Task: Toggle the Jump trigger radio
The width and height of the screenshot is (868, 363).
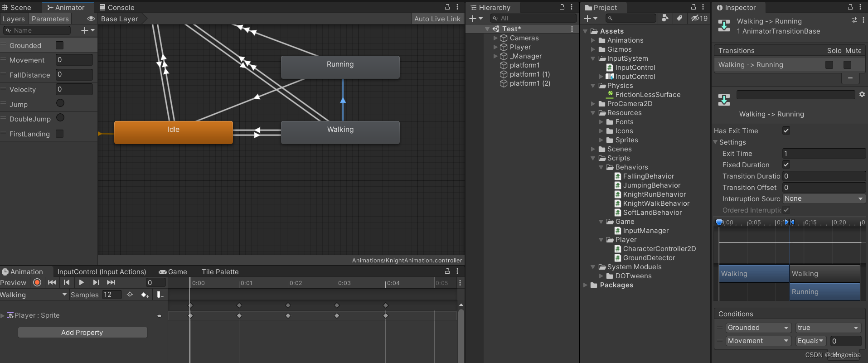Action: click(x=60, y=103)
